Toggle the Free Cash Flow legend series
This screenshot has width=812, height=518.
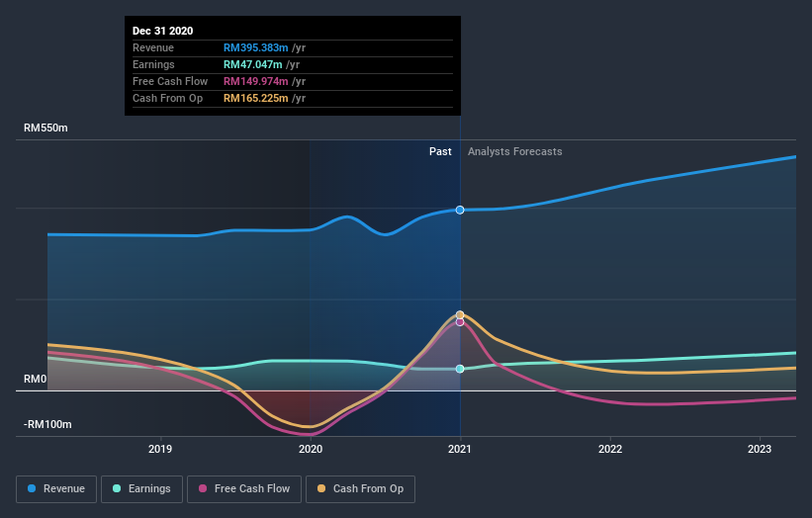(x=244, y=489)
